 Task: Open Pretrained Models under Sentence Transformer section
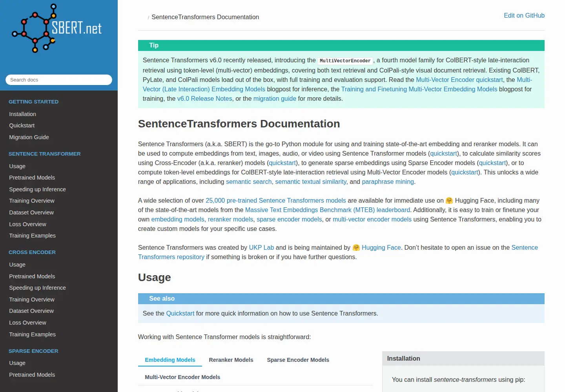[32, 178]
